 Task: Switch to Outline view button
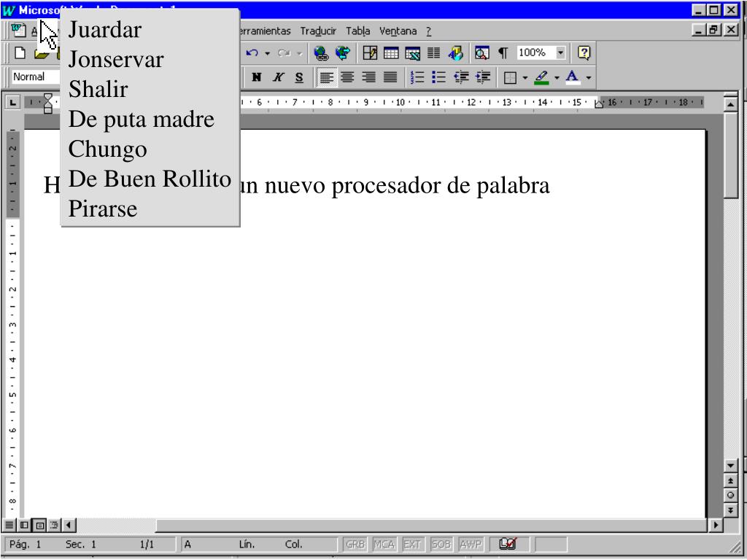pos(54,525)
